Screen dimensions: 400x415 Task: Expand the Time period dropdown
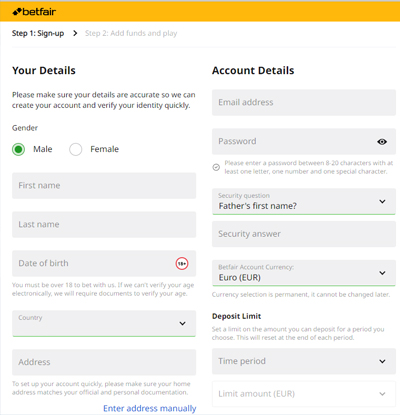(x=304, y=361)
